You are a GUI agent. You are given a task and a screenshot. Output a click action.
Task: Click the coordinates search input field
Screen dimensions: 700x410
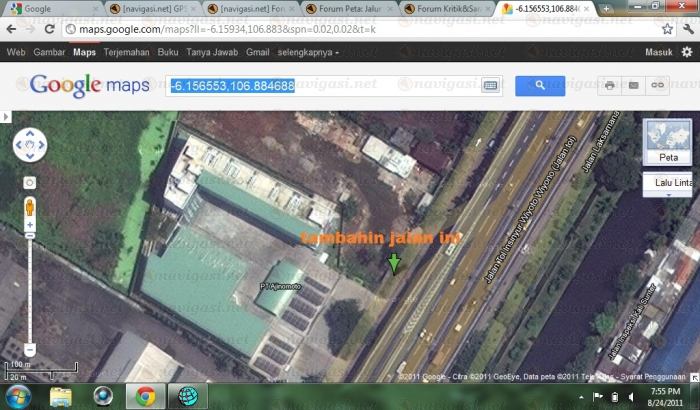[320, 86]
